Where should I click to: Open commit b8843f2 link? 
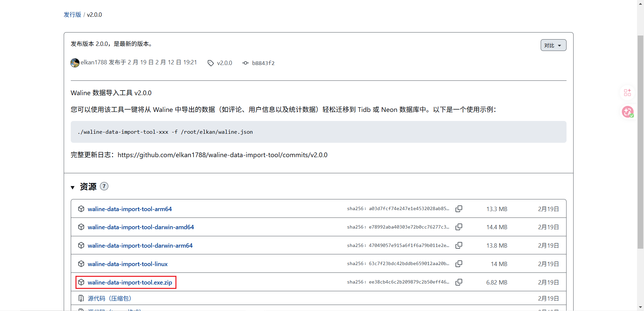pyautogui.click(x=263, y=63)
